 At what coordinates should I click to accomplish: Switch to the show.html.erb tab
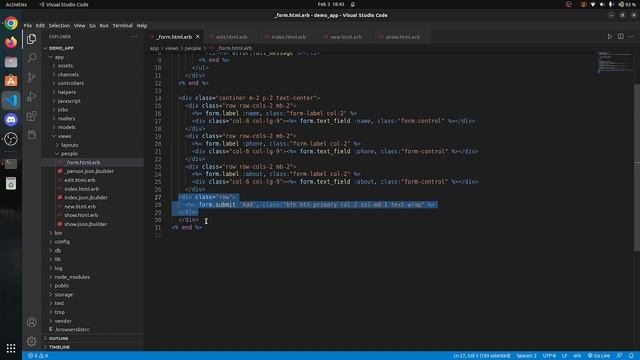402,37
